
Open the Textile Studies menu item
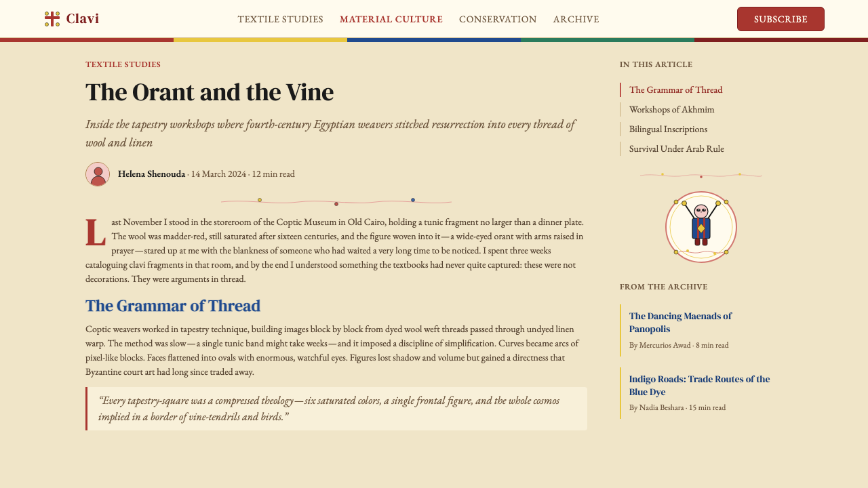coord(280,19)
